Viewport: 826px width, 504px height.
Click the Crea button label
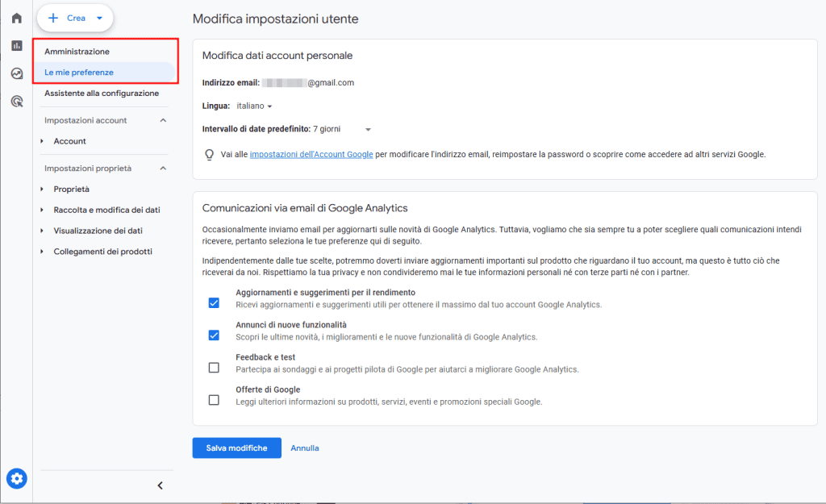76,18
